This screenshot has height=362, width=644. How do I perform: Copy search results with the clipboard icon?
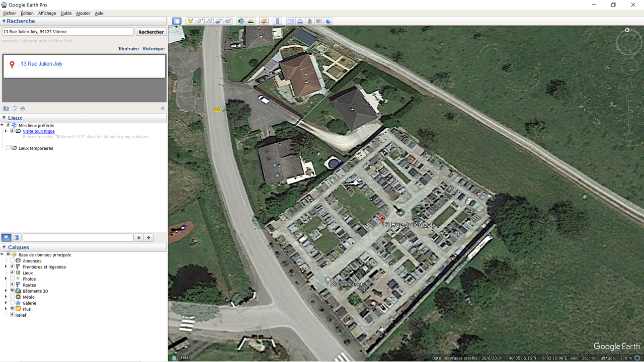coord(15,109)
